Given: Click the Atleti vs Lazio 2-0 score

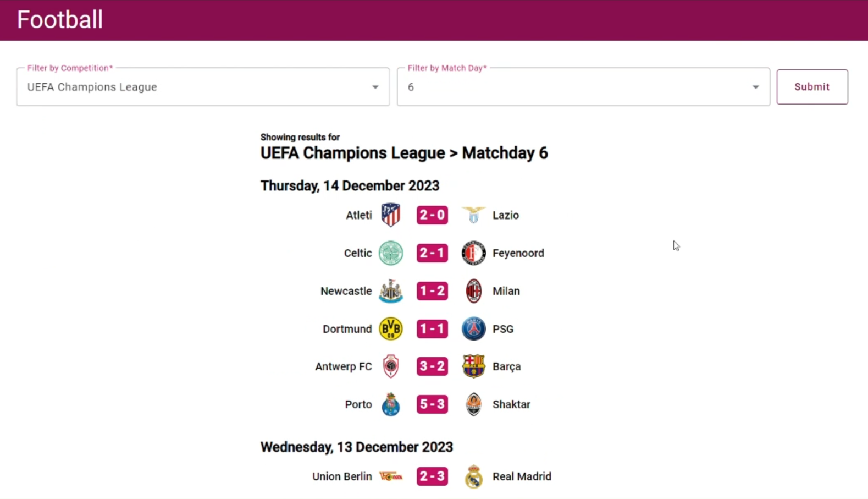Looking at the screenshot, I should pyautogui.click(x=432, y=215).
